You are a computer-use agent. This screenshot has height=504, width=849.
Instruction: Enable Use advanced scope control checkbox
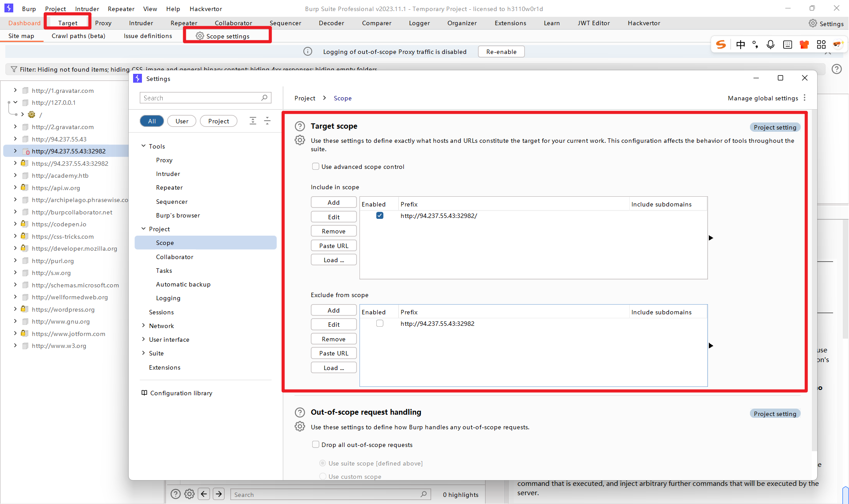click(316, 167)
